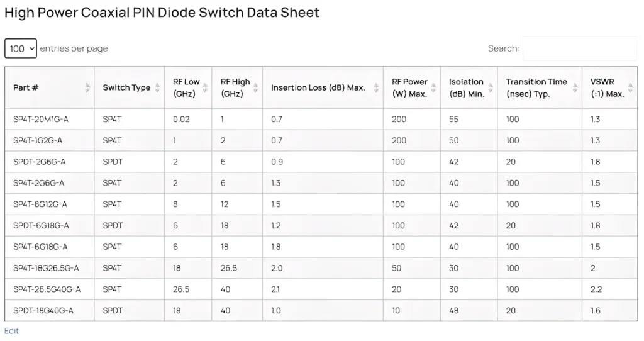Click sort arrows in Part # column header
The image size is (644, 341).
coord(87,88)
